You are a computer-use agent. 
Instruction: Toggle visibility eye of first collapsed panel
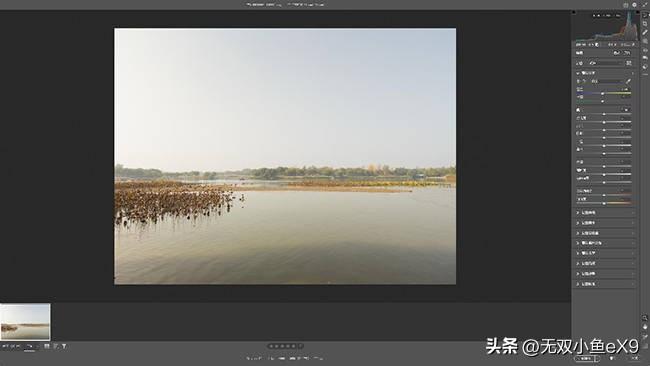633,212
